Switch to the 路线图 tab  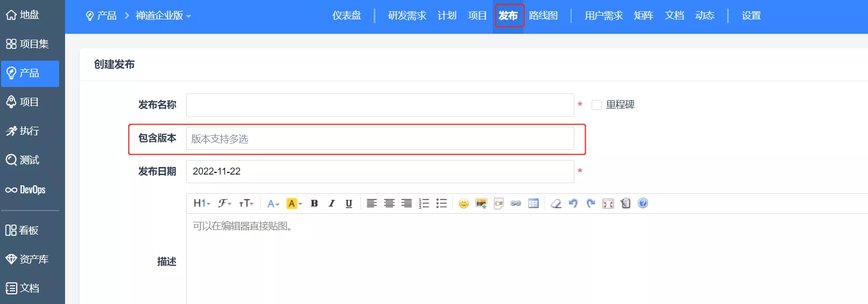point(543,16)
